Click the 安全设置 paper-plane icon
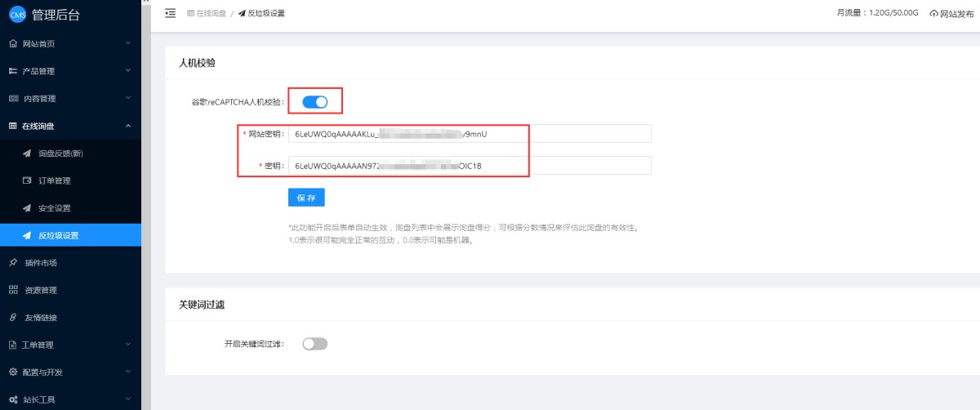980x410 pixels. tap(27, 207)
